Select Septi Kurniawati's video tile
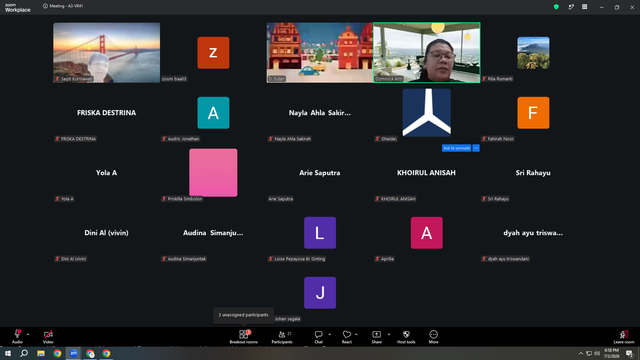The image size is (640, 360). click(107, 53)
